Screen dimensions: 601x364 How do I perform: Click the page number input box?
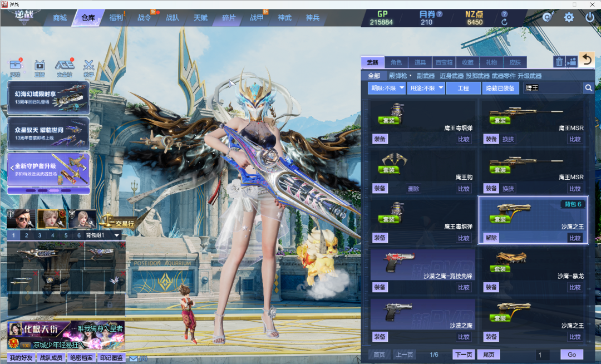point(541,355)
